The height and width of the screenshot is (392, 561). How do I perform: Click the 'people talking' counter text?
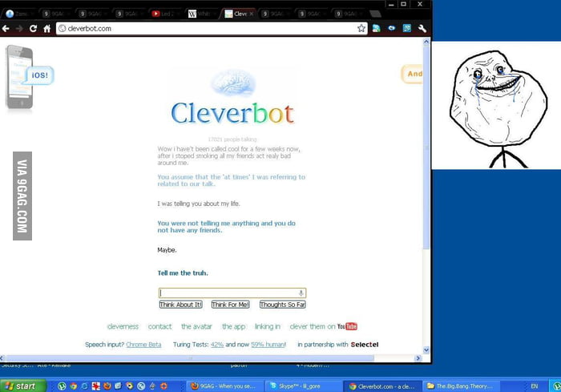pyautogui.click(x=232, y=139)
